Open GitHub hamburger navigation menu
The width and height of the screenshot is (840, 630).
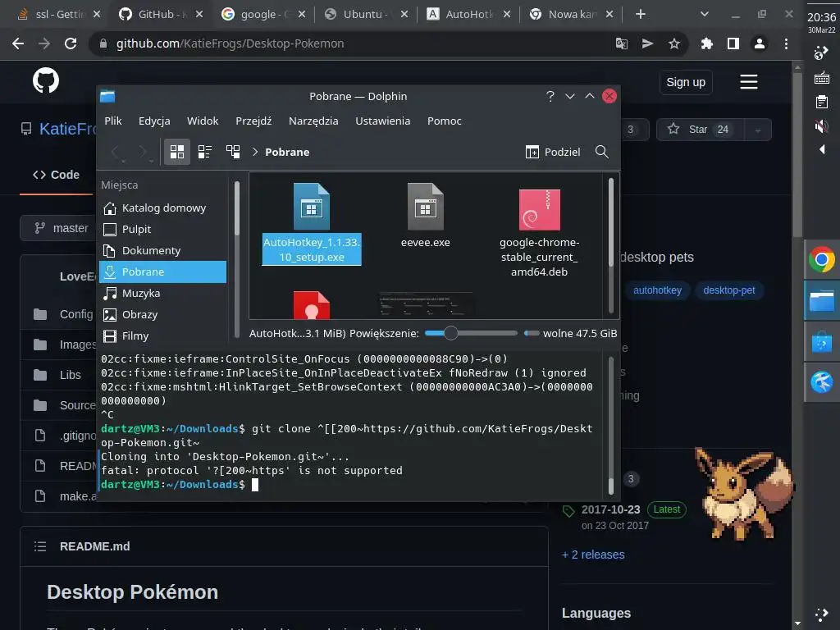[x=748, y=82]
